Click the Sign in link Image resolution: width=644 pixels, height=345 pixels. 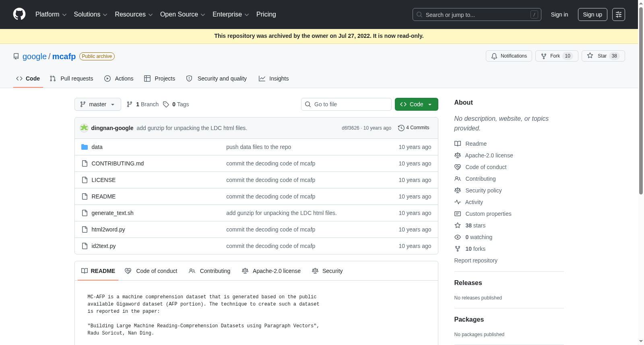pyautogui.click(x=559, y=14)
